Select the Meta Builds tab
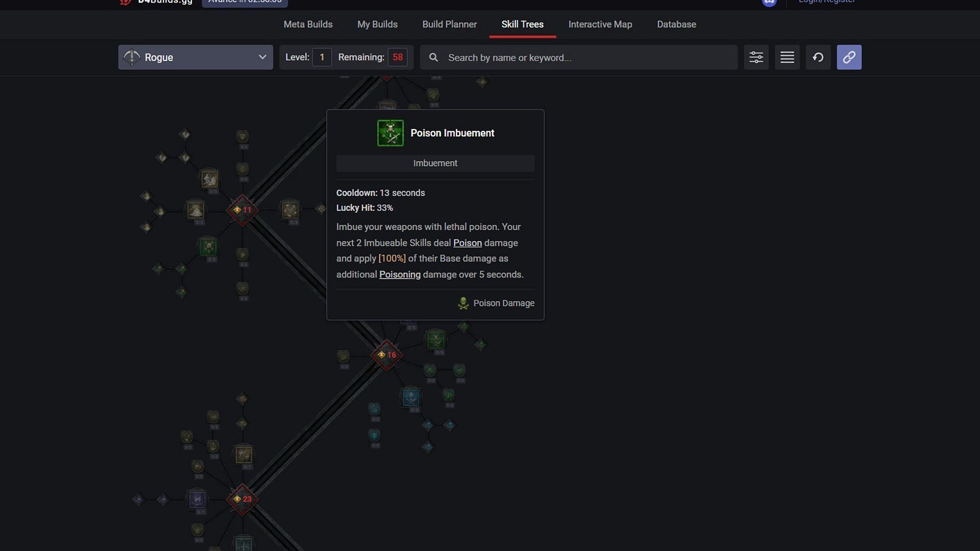The height and width of the screenshot is (551, 980). pos(308,24)
